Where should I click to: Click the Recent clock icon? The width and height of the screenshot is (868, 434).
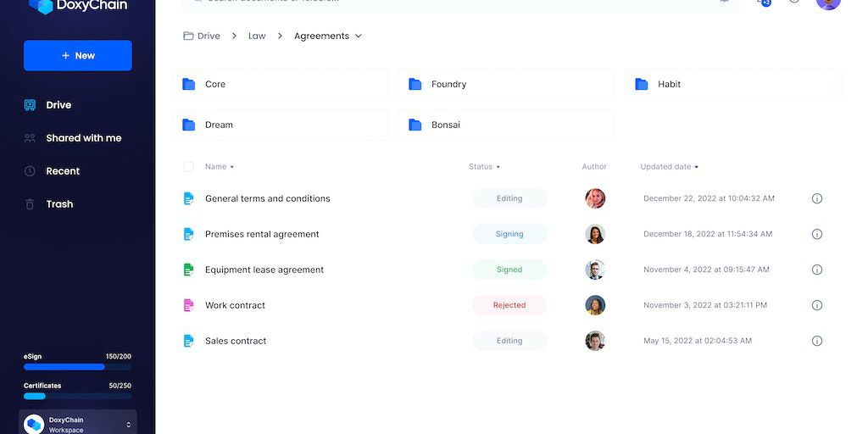(x=30, y=171)
